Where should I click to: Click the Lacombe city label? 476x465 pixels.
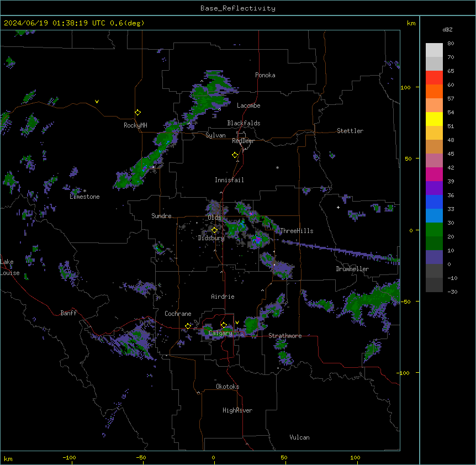tap(248, 105)
